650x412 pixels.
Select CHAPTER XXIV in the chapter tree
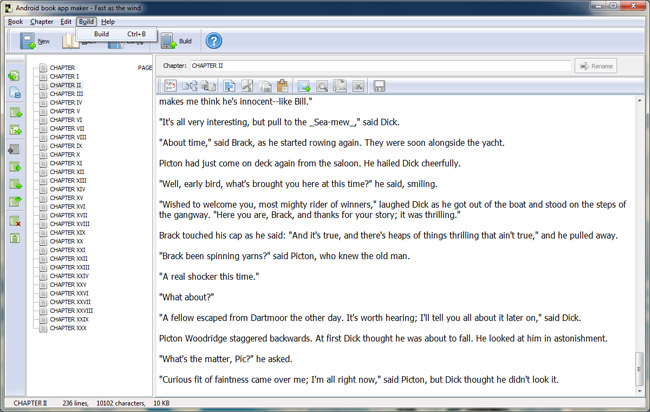click(69, 276)
